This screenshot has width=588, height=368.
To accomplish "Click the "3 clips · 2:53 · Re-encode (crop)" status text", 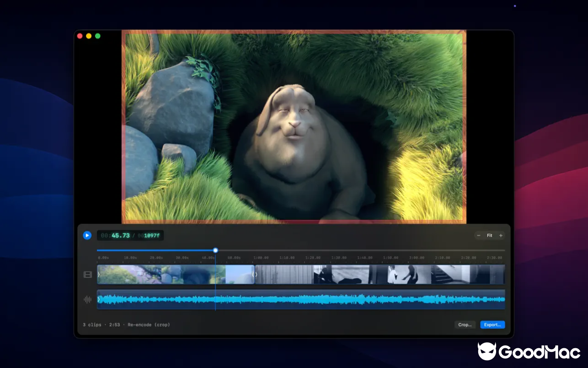I will pyautogui.click(x=126, y=325).
